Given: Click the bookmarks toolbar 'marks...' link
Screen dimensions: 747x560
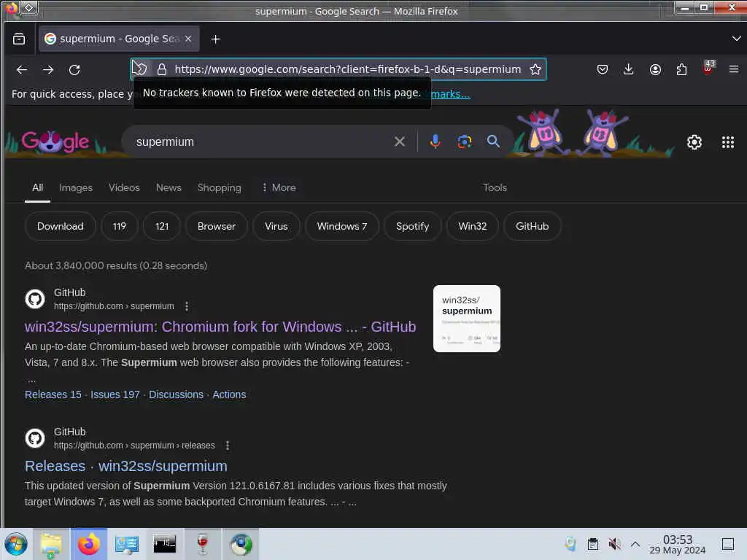Looking at the screenshot, I should click(x=450, y=94).
